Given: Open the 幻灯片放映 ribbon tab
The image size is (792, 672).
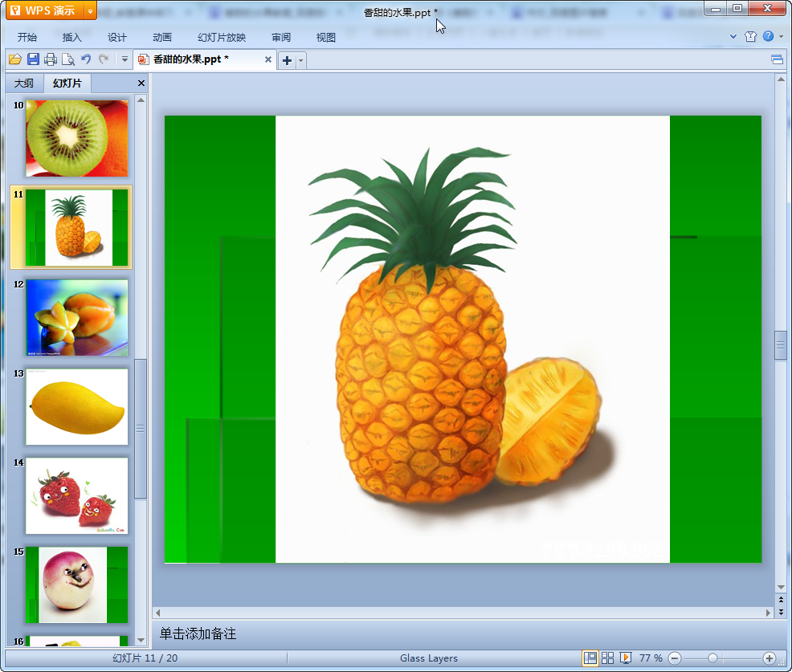Looking at the screenshot, I should (x=222, y=38).
